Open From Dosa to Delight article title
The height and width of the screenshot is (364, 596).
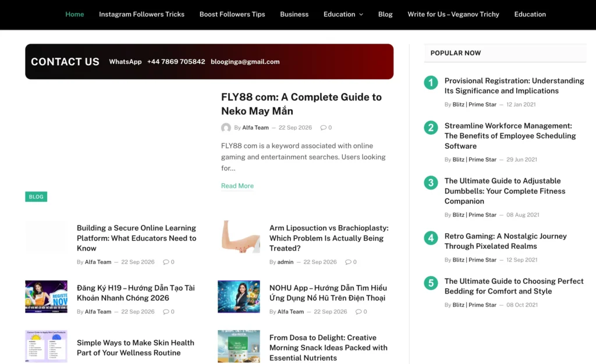click(328, 348)
